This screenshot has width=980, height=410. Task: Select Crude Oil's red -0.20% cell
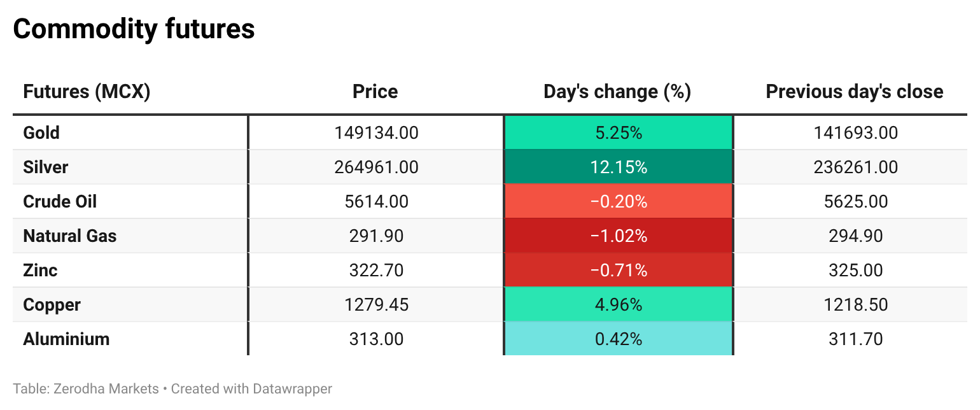(618, 202)
